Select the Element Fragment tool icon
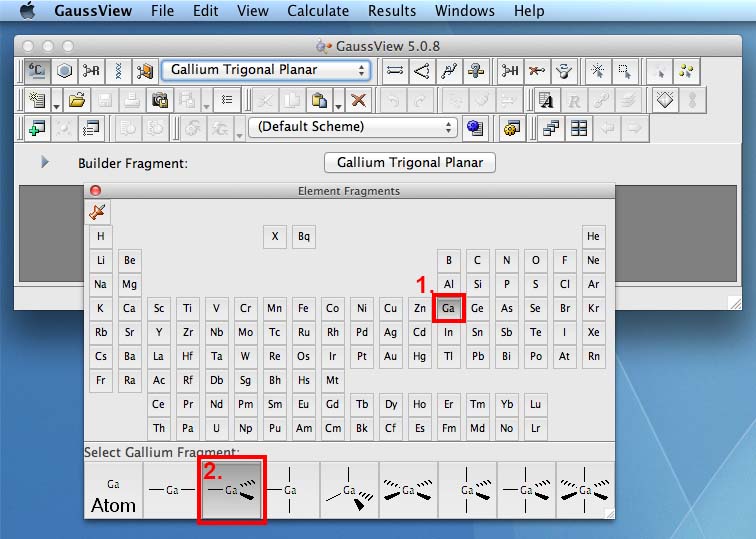 [x=37, y=70]
